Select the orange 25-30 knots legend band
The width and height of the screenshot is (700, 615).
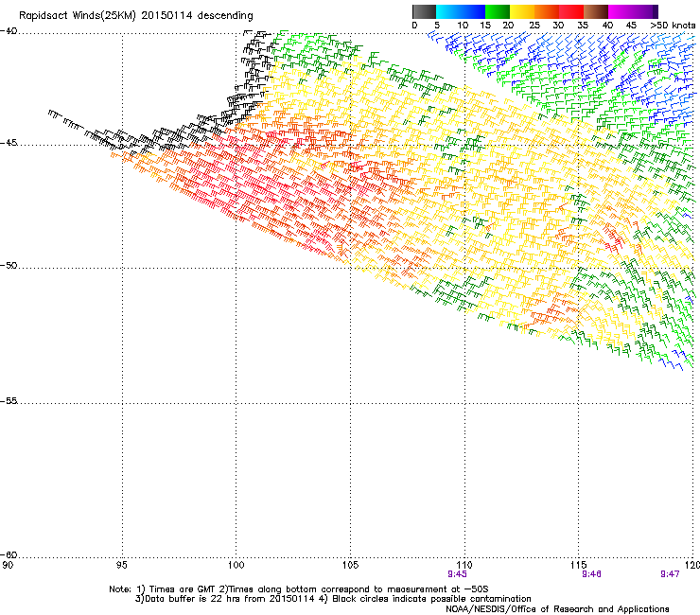tap(547, 11)
